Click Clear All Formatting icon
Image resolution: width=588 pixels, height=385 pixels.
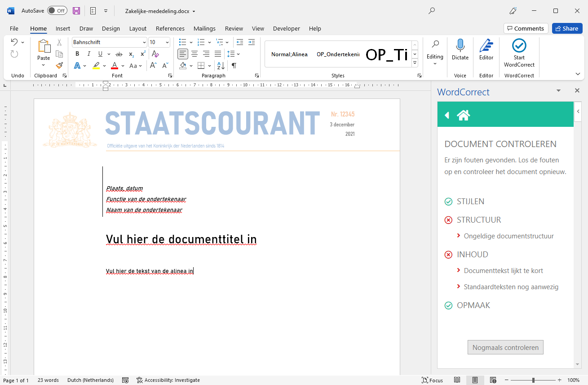[x=155, y=54]
